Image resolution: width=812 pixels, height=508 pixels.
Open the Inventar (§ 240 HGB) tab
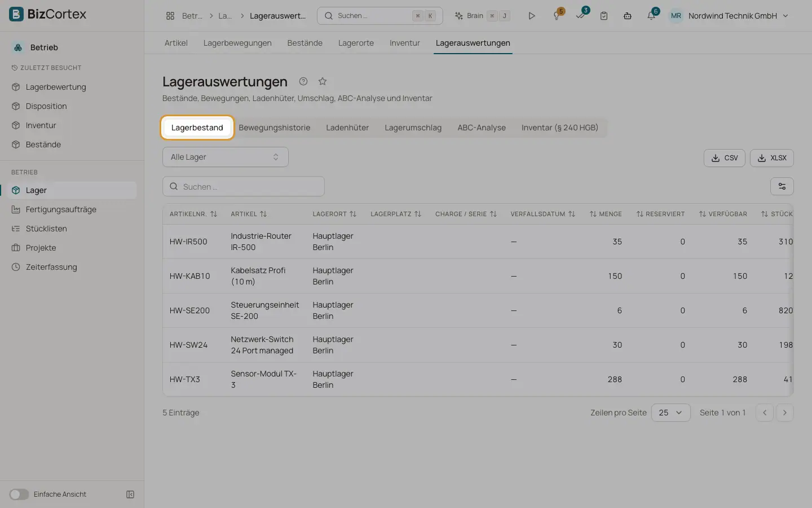(560, 128)
